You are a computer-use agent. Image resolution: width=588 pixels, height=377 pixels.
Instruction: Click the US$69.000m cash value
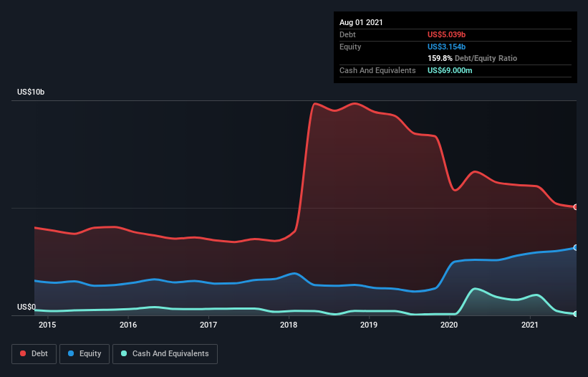450,70
